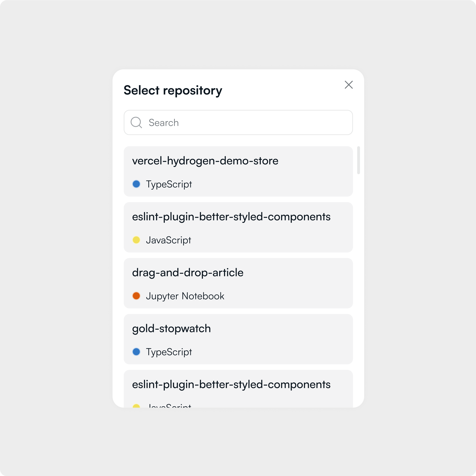Screen dimensions: 476x476
Task: Click JavaScript label of first eslint-plugin repository
Action: coord(168,240)
